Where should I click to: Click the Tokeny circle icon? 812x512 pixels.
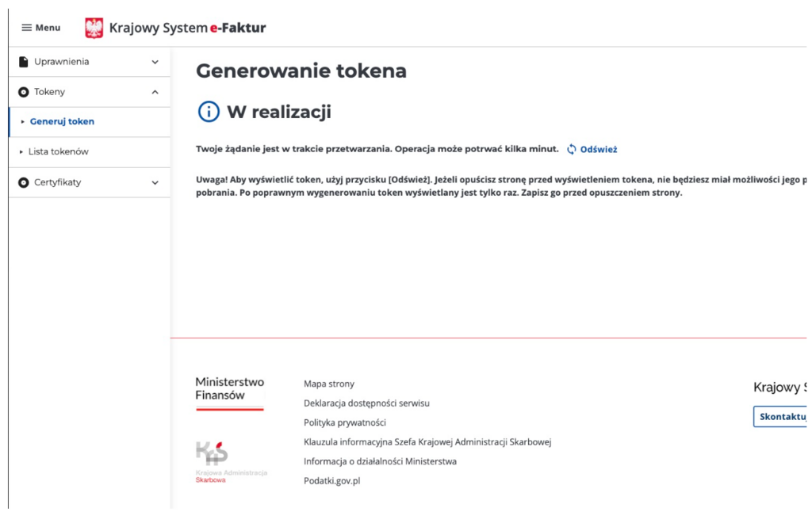24,92
